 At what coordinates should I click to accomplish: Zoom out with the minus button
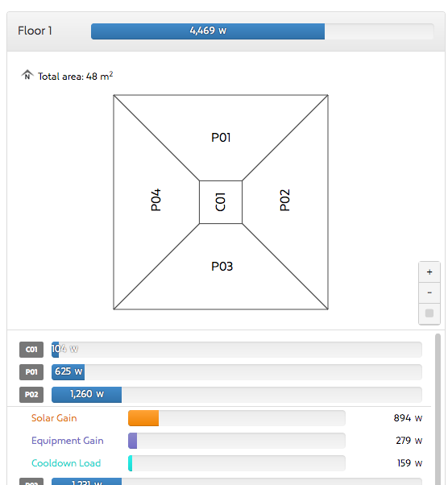[x=429, y=292]
